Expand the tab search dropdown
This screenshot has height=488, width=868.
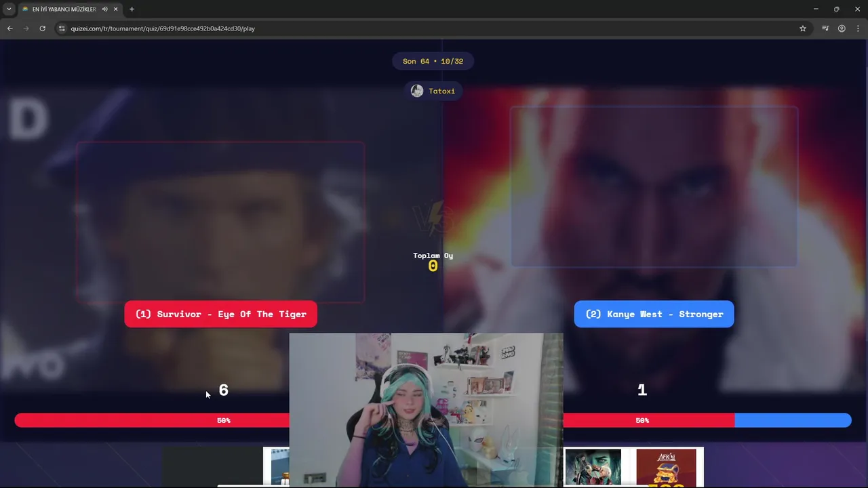9,9
